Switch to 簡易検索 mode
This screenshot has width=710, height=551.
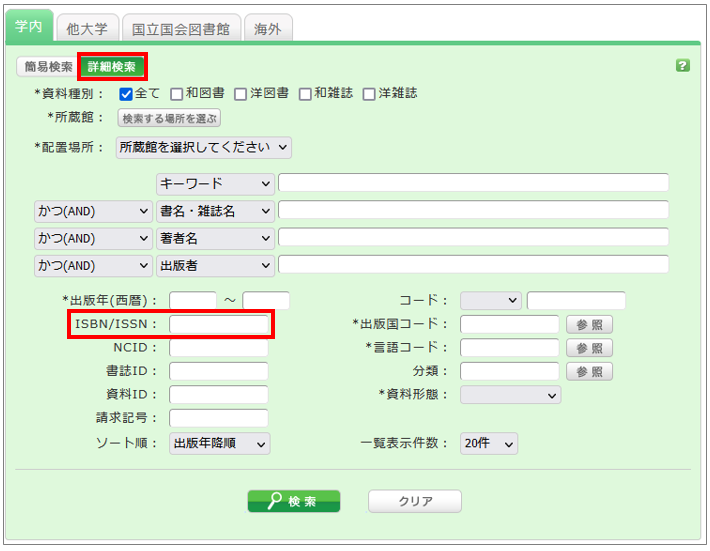tap(48, 67)
